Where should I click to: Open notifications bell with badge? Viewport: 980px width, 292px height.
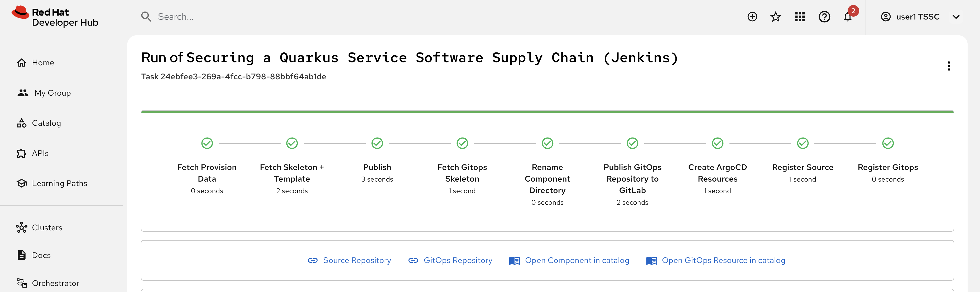848,17
